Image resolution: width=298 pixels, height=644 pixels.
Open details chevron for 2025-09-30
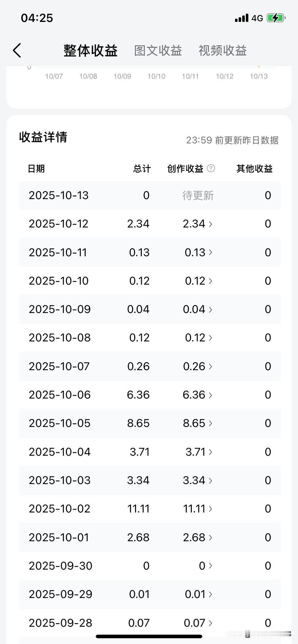[211, 566]
